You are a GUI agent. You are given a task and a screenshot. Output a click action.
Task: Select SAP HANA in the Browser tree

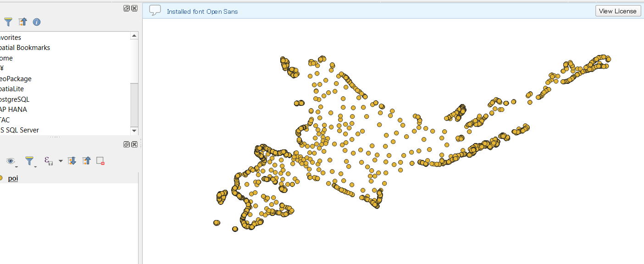pyautogui.click(x=13, y=110)
